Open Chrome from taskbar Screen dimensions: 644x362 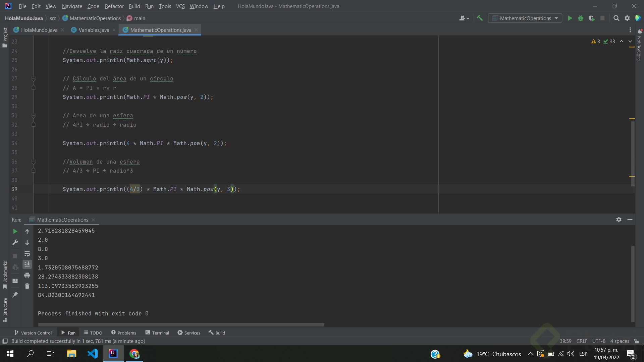click(134, 354)
